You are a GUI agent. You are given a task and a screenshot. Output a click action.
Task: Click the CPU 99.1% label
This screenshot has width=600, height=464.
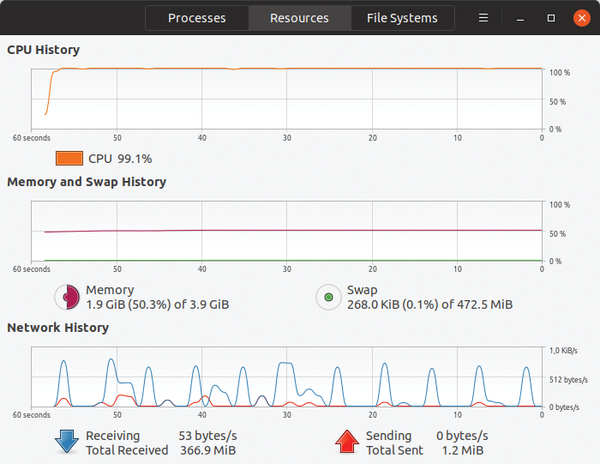[120, 159]
